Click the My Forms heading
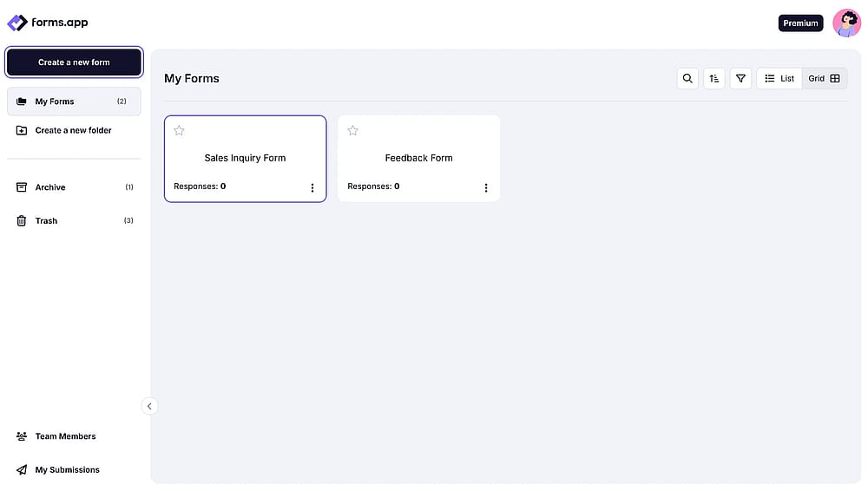The image size is (868, 491). (192, 79)
